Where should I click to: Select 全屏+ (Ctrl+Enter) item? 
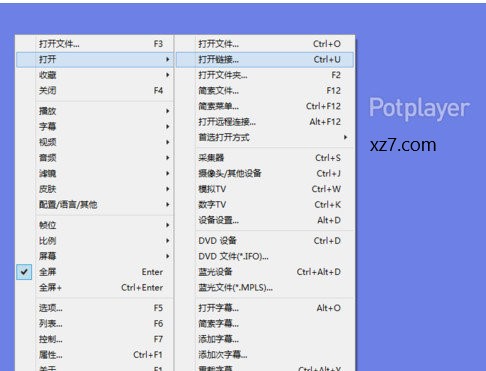click(95, 288)
